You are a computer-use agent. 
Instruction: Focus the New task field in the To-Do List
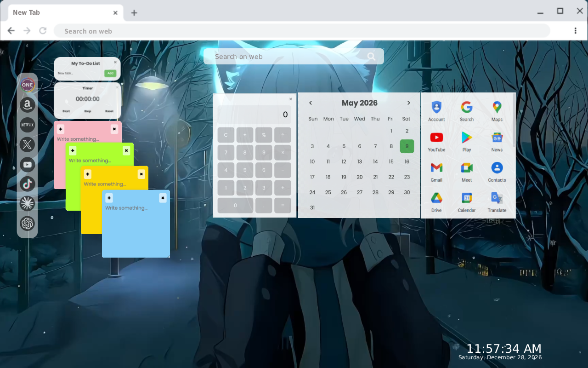[x=80, y=73]
